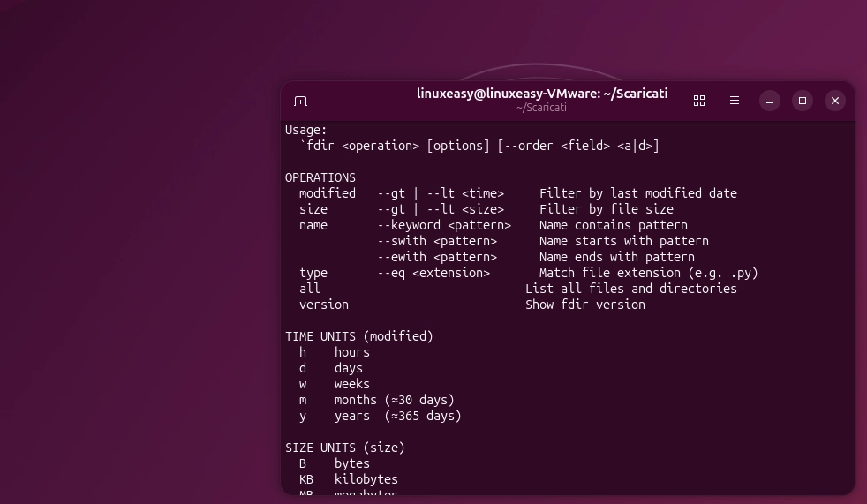Open the terminal hamburger menu
This screenshot has width=867, height=504.
point(735,101)
